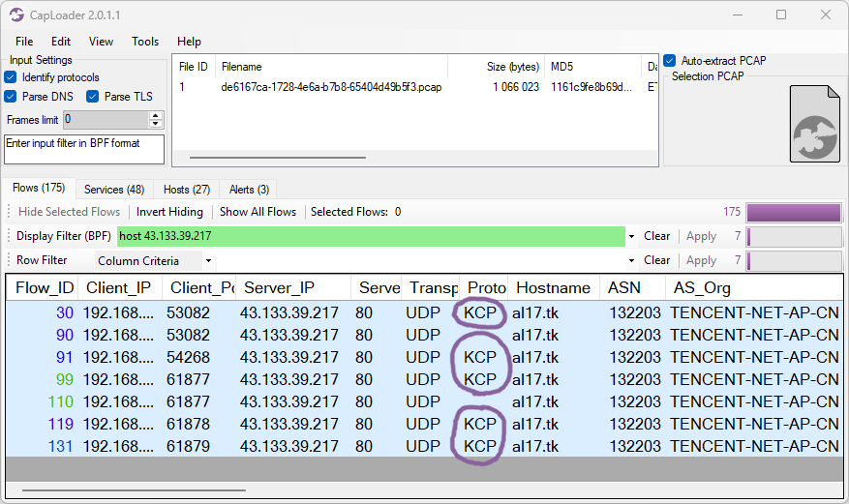Open the File menu
849x504 pixels.
pyautogui.click(x=24, y=41)
